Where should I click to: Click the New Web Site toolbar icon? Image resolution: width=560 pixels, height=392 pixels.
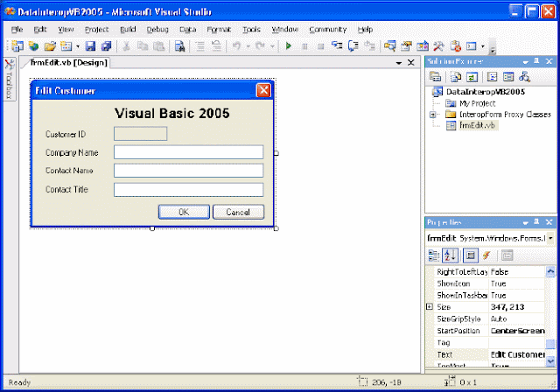tap(33, 46)
